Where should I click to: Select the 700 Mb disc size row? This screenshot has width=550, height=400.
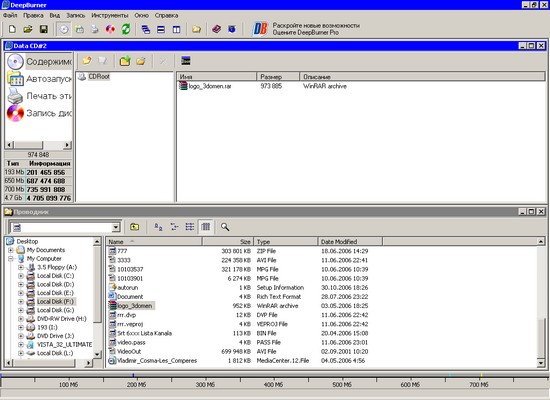click(38, 189)
